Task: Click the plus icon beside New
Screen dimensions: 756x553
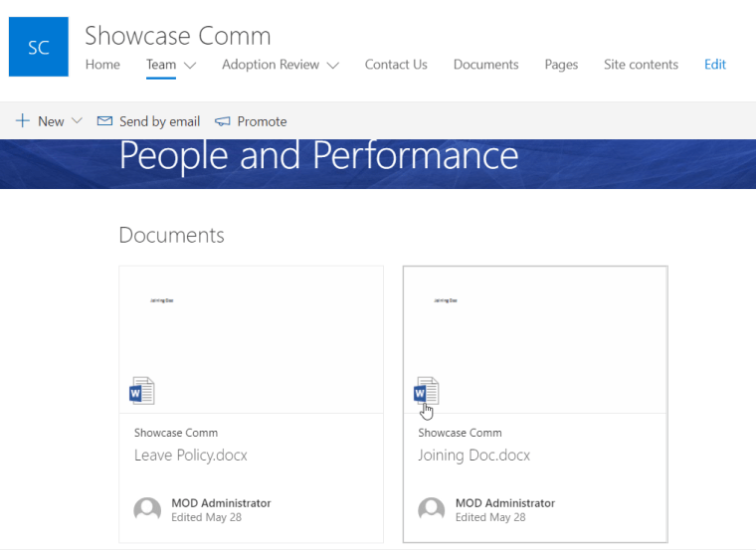Action: pos(22,121)
